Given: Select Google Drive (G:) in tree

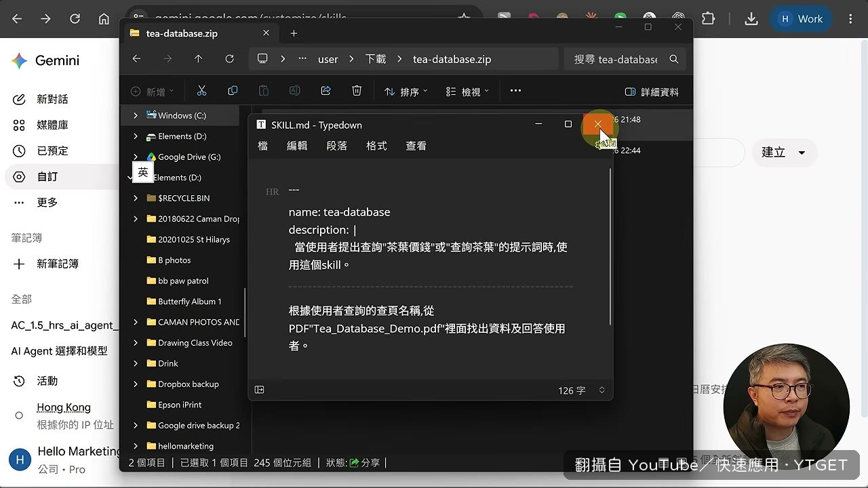Looking at the screenshot, I should (x=189, y=157).
